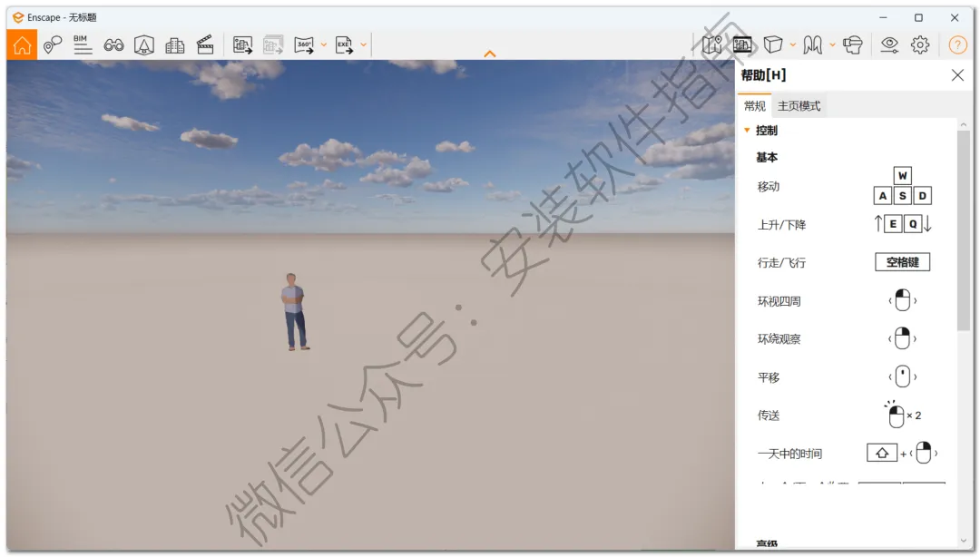
Task: Open visual settings eye icon
Action: click(x=889, y=45)
